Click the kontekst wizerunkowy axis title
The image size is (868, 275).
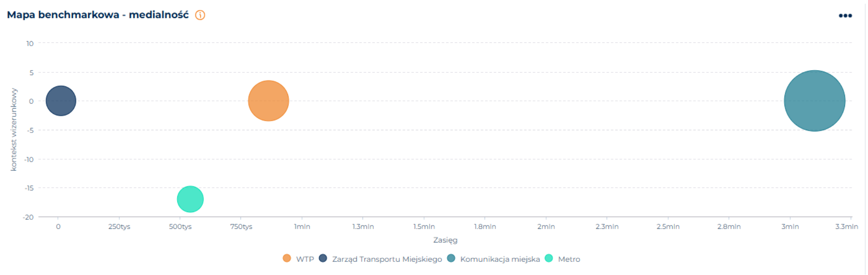point(14,129)
